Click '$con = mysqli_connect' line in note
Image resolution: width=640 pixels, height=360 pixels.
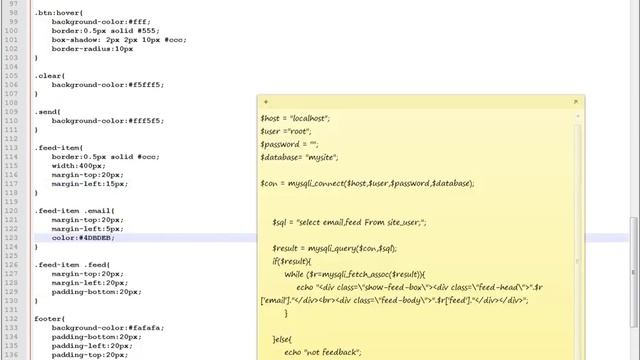point(367,183)
